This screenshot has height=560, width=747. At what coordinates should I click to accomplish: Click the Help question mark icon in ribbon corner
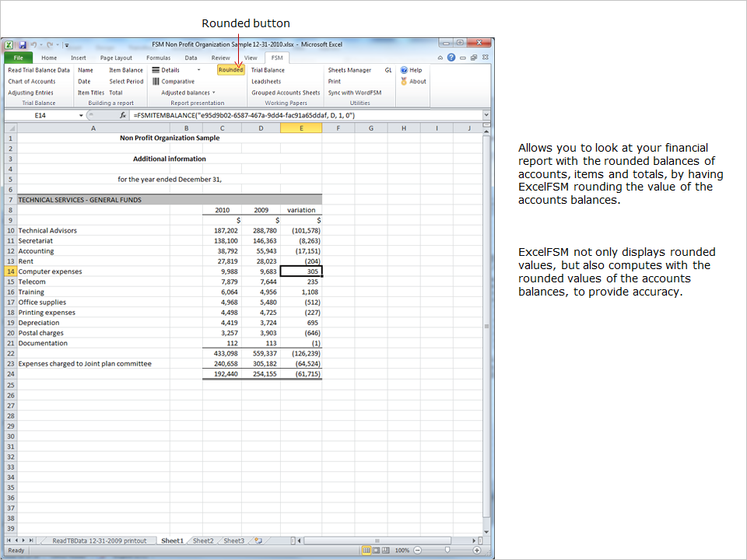(451, 58)
